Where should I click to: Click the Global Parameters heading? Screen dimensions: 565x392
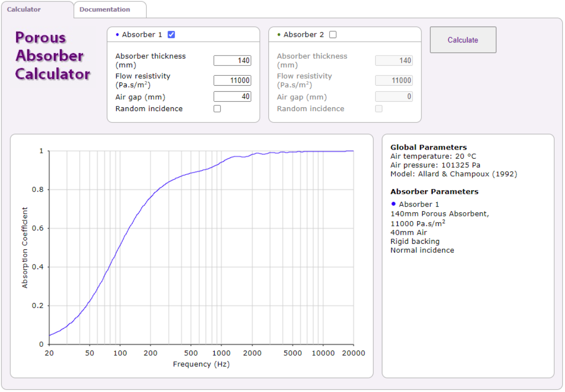pos(428,147)
